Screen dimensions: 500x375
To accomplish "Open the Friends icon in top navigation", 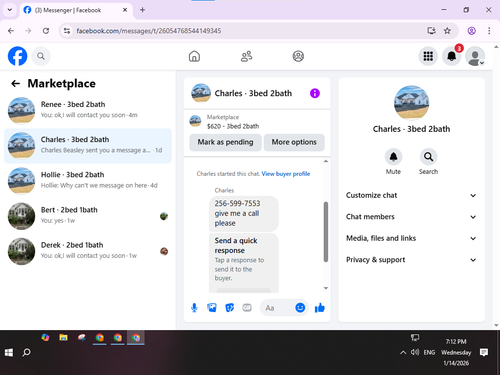I will click(246, 56).
